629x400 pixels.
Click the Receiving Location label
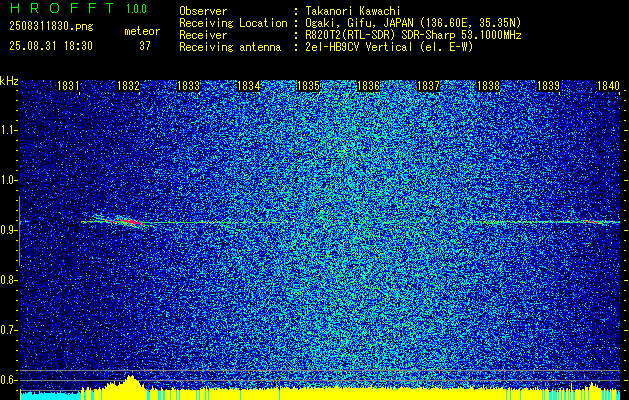[x=233, y=23]
